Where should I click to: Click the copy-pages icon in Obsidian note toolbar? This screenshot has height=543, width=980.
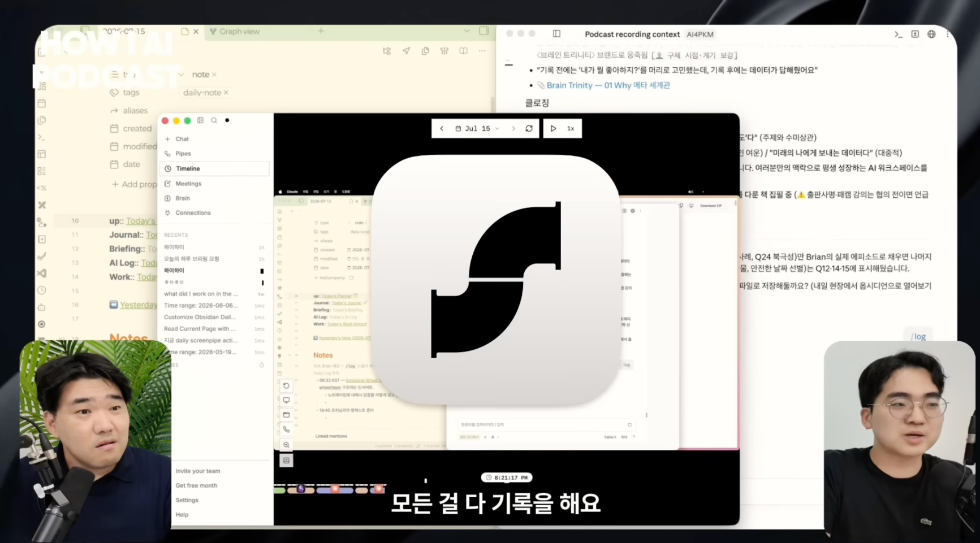pos(425,51)
